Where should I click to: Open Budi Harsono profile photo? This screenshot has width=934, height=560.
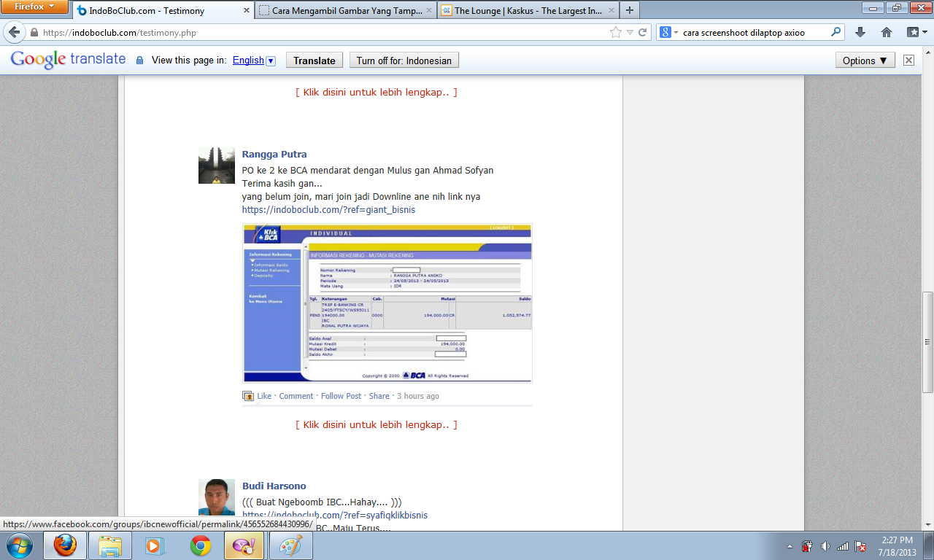[217, 498]
